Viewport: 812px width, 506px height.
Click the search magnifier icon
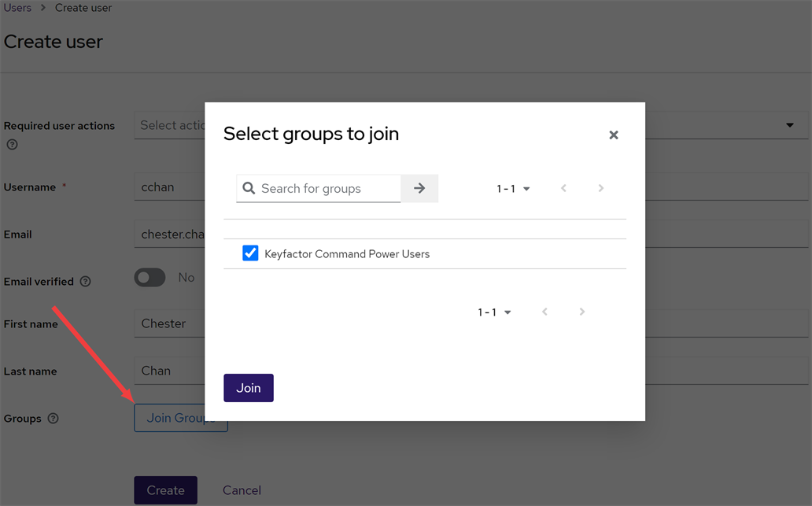click(249, 189)
